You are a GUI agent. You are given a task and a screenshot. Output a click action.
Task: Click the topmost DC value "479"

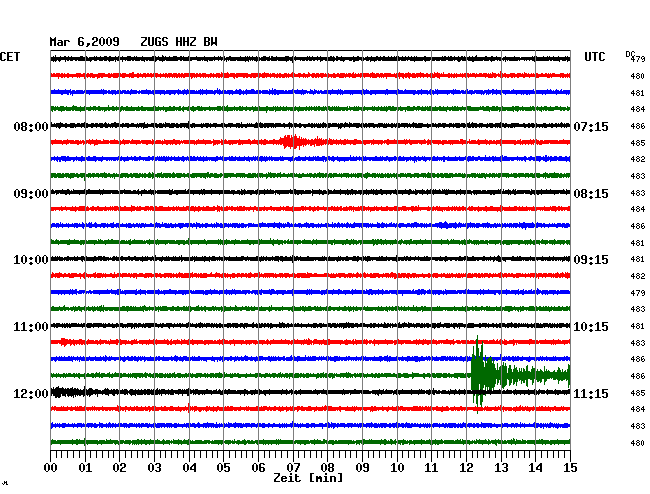638,59
